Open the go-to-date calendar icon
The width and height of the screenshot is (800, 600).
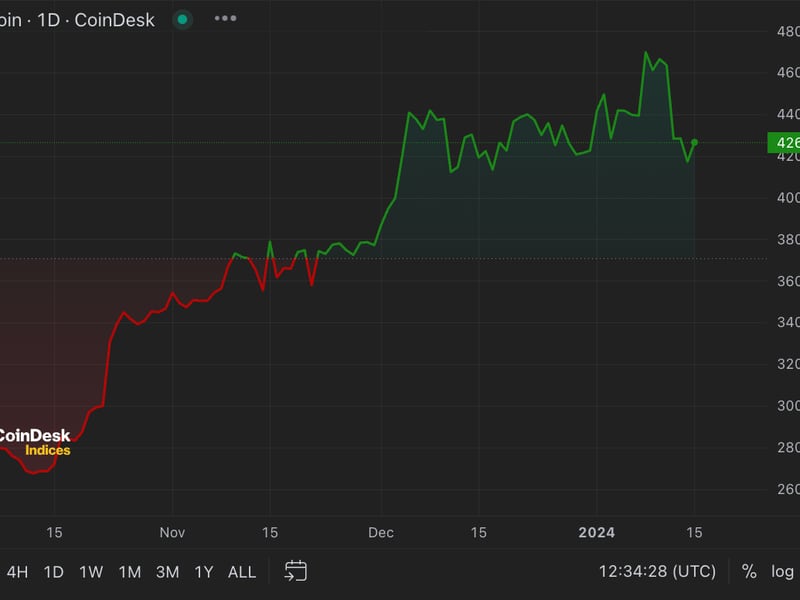click(295, 571)
